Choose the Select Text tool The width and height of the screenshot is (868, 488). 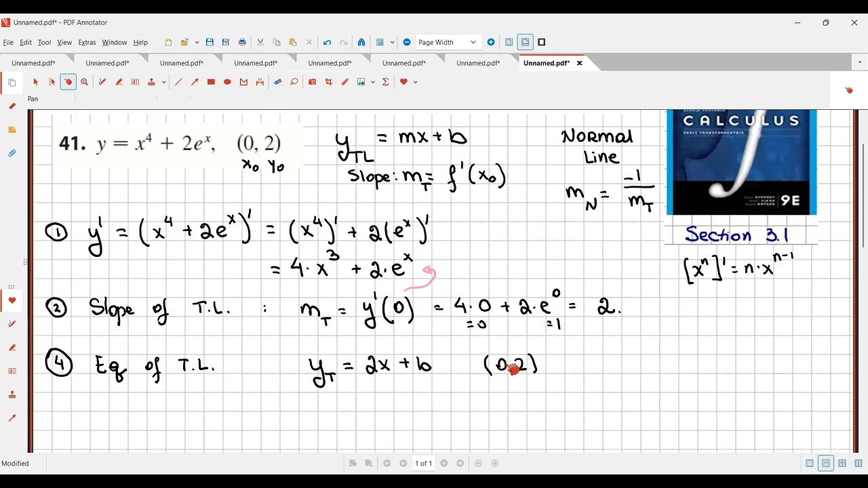52,82
